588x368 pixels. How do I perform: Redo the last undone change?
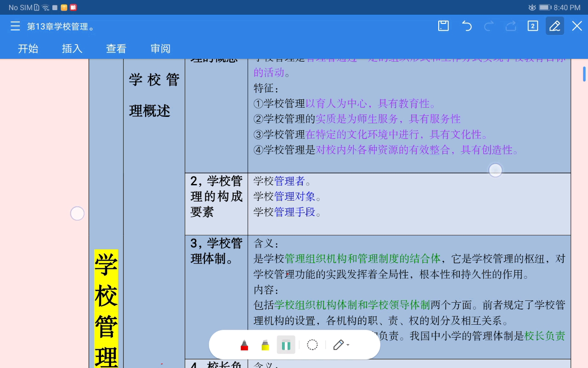coord(488,26)
